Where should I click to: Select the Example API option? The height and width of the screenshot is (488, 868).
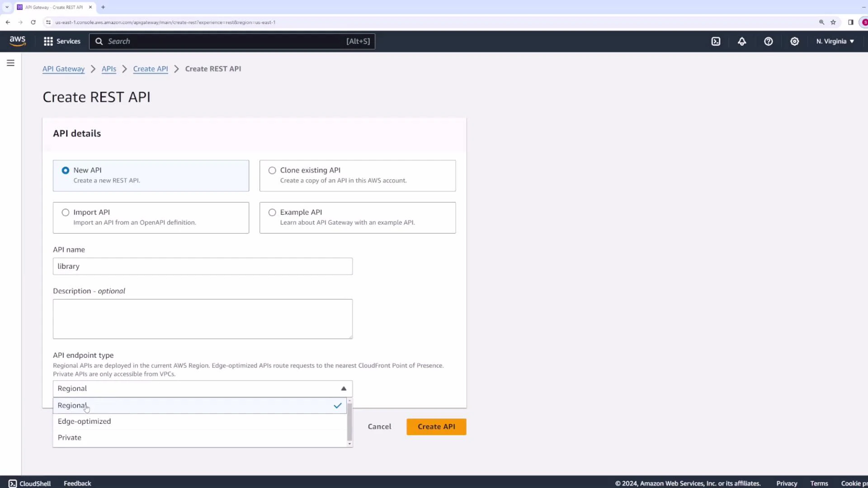[x=272, y=212]
